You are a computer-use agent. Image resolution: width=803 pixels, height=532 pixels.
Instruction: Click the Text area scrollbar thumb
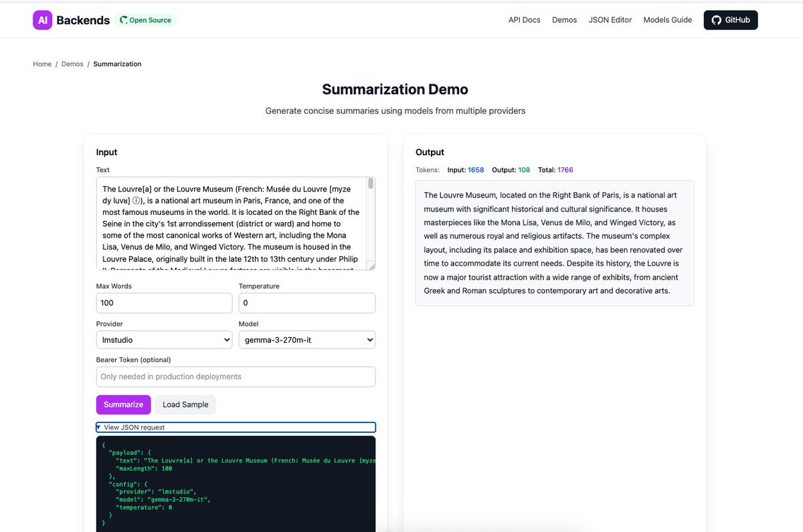pyautogui.click(x=371, y=184)
